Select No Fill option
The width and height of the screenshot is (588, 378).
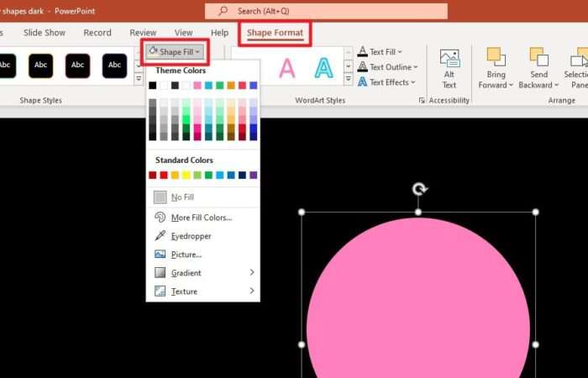(x=202, y=197)
